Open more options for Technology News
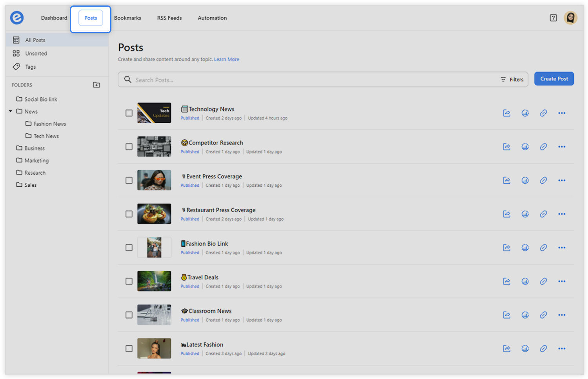The width and height of the screenshot is (588, 379). (x=562, y=113)
